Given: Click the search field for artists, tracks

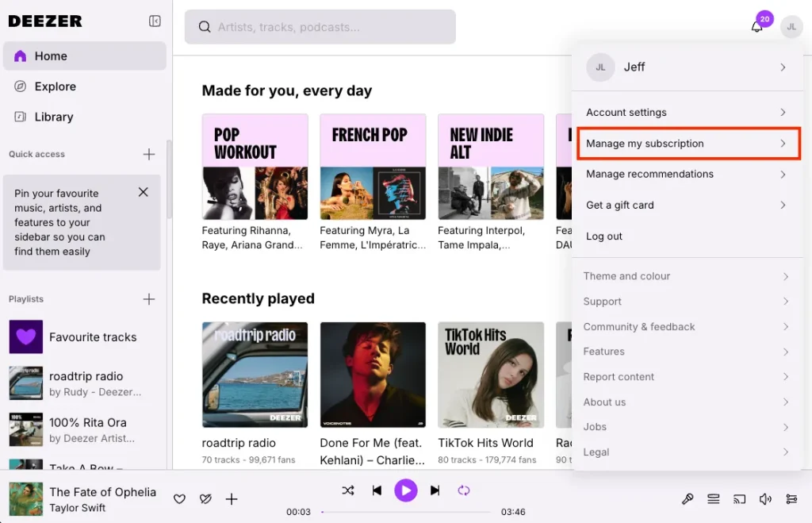Looking at the screenshot, I should tap(320, 27).
